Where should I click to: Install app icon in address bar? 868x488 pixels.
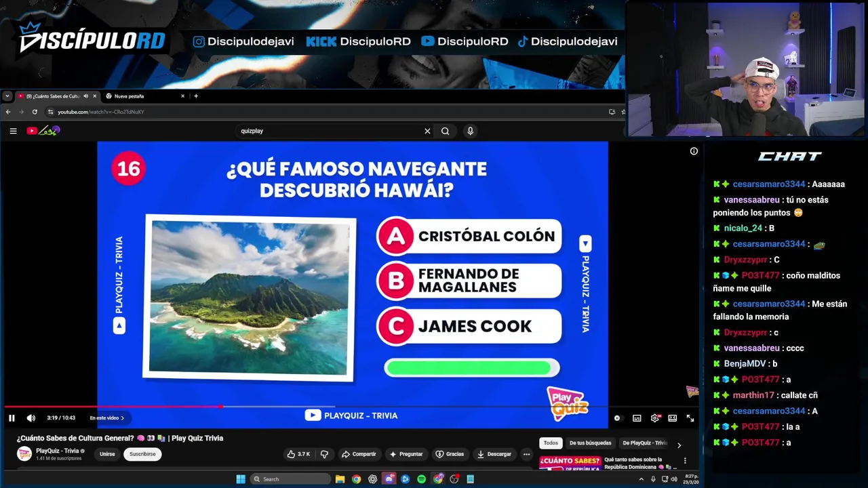click(x=612, y=112)
